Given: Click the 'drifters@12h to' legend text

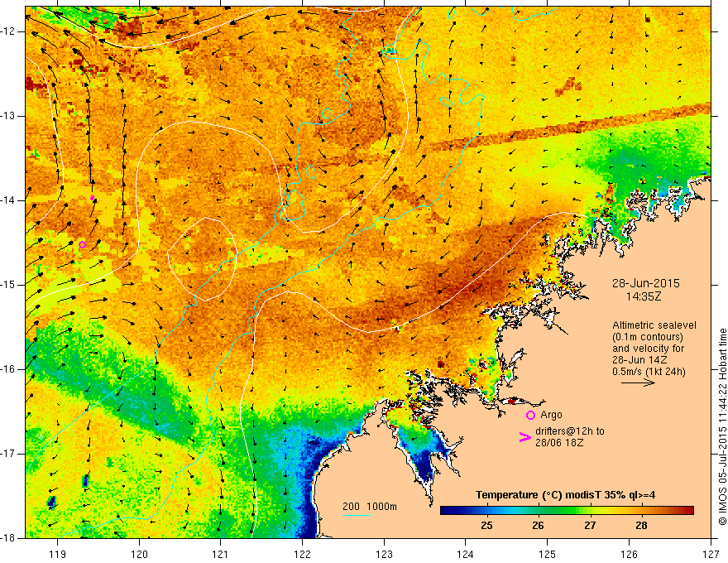Looking at the screenshot, I should 570,431.
